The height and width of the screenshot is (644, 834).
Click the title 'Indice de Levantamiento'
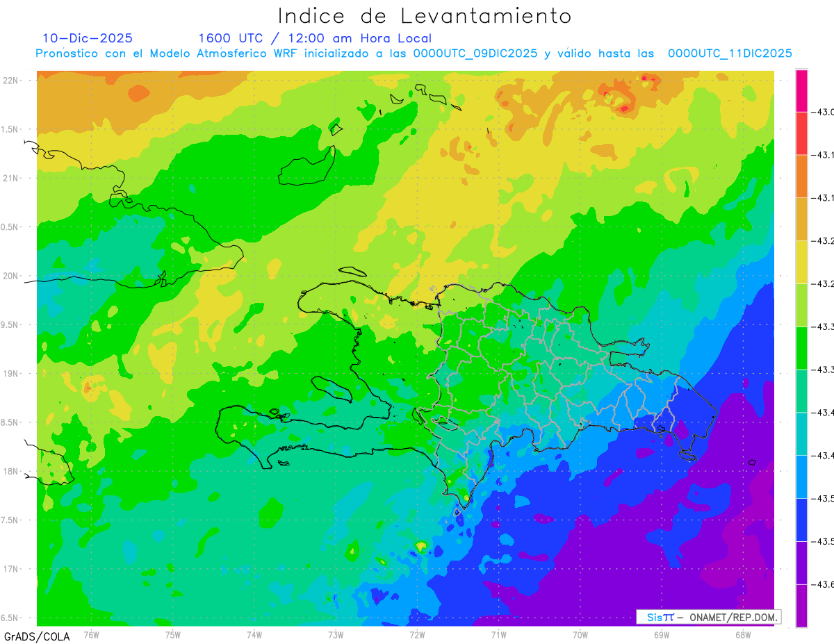(425, 16)
